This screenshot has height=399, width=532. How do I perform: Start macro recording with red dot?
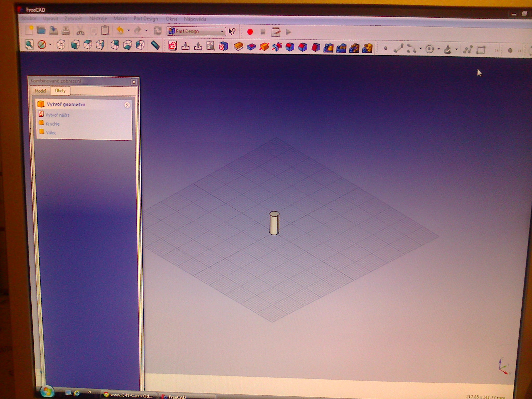[250, 32]
